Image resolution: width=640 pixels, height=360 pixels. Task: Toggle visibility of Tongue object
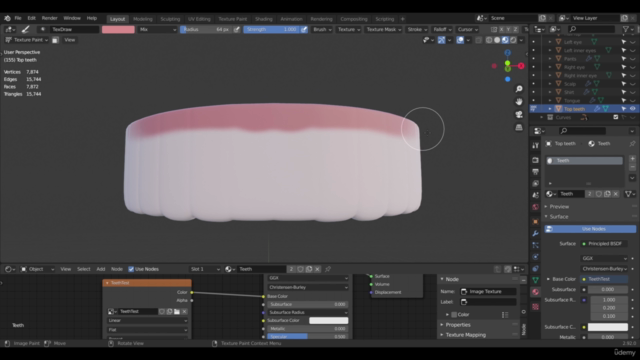pos(632,100)
